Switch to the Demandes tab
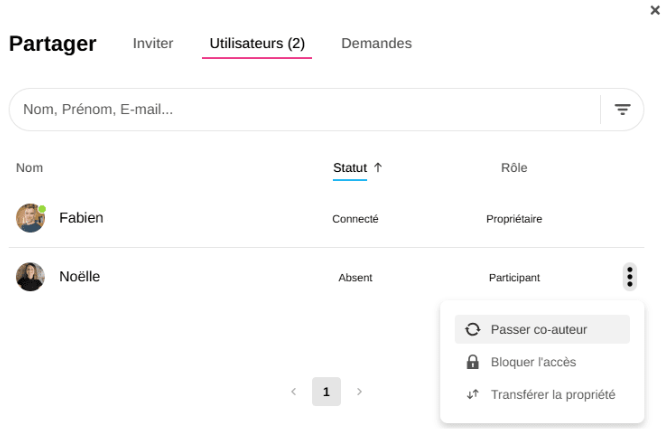Image resolution: width=666 pixels, height=429 pixels. point(376,43)
